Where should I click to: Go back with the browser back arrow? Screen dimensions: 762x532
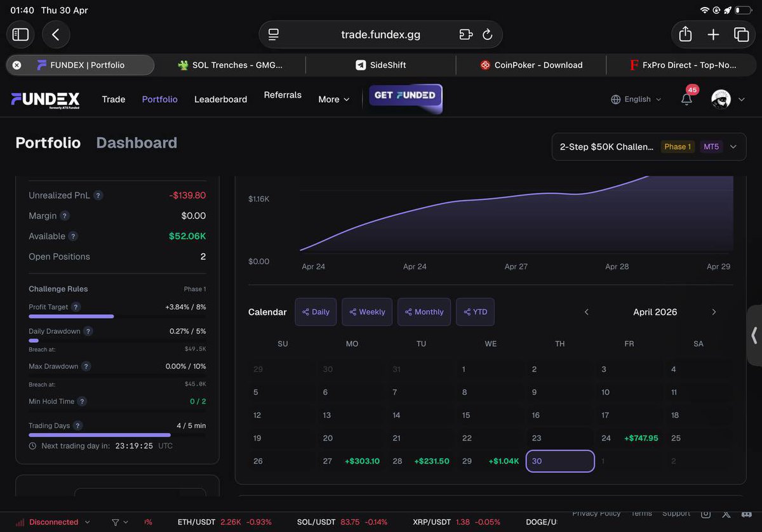tap(56, 34)
